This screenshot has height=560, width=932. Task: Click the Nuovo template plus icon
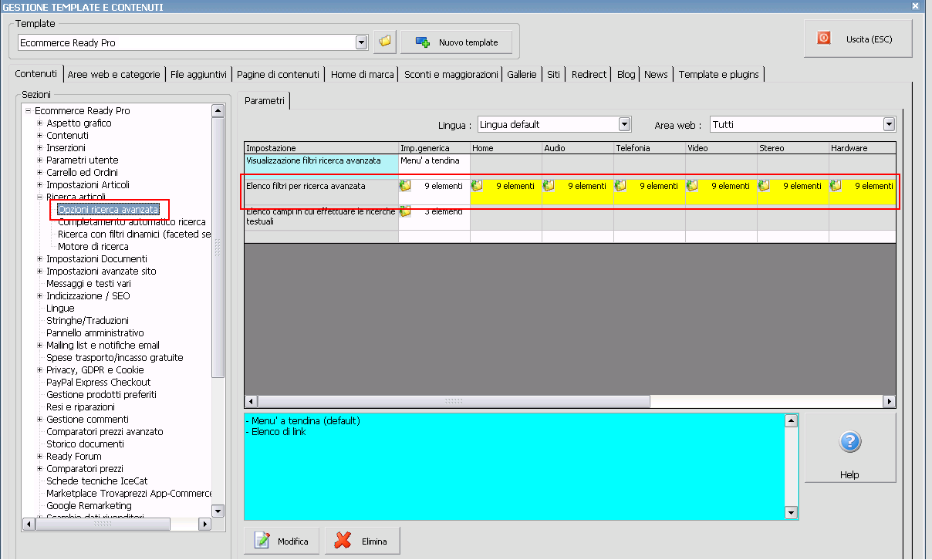pos(423,42)
